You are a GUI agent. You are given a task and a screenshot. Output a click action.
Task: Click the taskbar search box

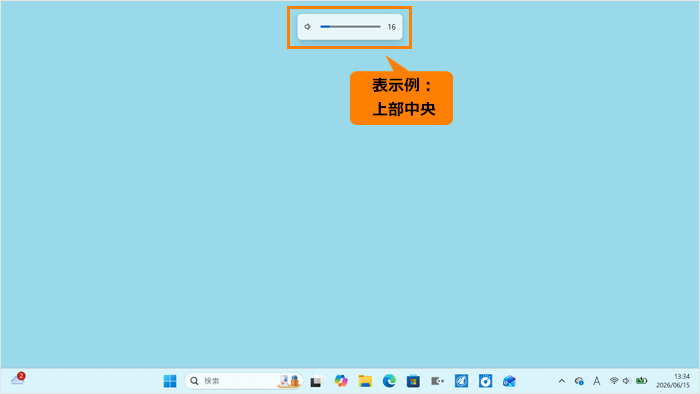(244, 381)
